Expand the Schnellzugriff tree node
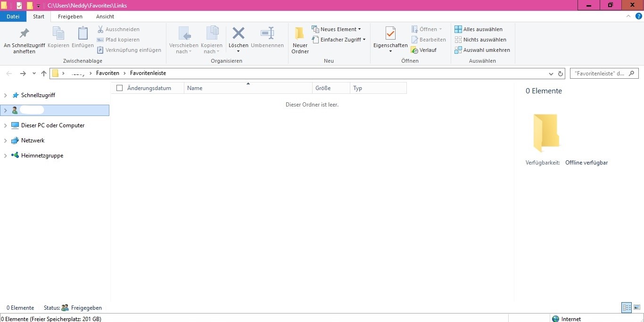The width and height of the screenshot is (644, 322). 6,95
